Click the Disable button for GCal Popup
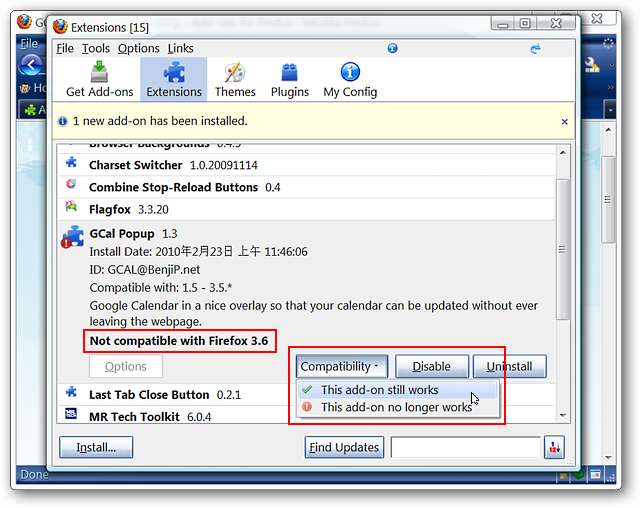This screenshot has height=508, width=640. [x=432, y=366]
